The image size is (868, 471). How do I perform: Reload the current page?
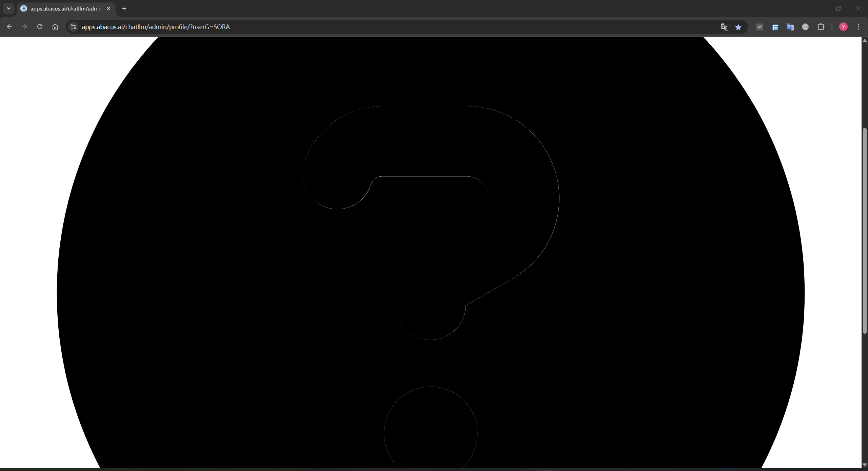click(40, 27)
